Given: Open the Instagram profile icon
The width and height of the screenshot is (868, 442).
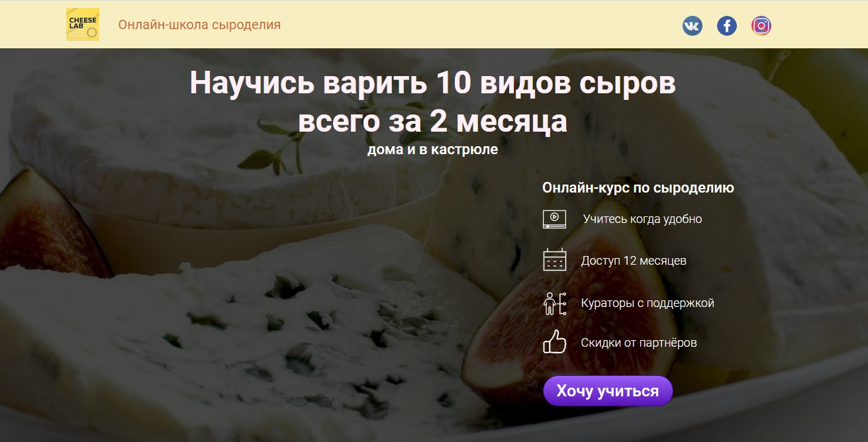Looking at the screenshot, I should coord(761,26).
